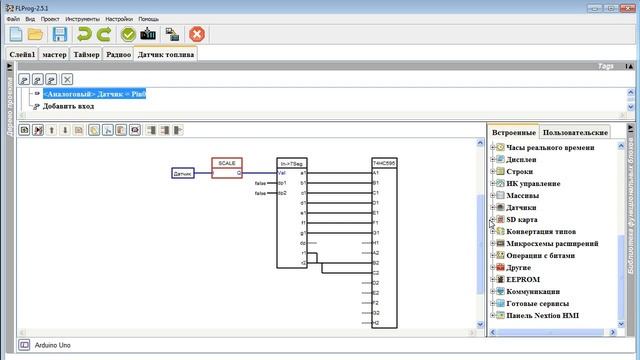The image size is (640, 360).
Task: Click the Добавить вход entry
Action: [68, 106]
